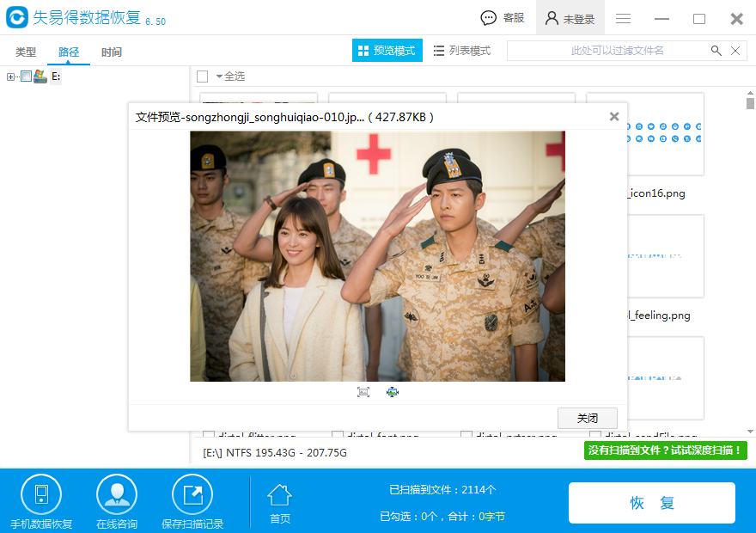Expand the E: drive tree node

coord(10,77)
